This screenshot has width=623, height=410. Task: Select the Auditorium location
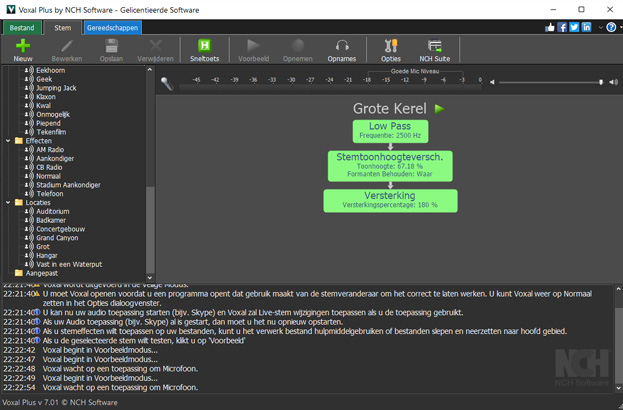(52, 211)
